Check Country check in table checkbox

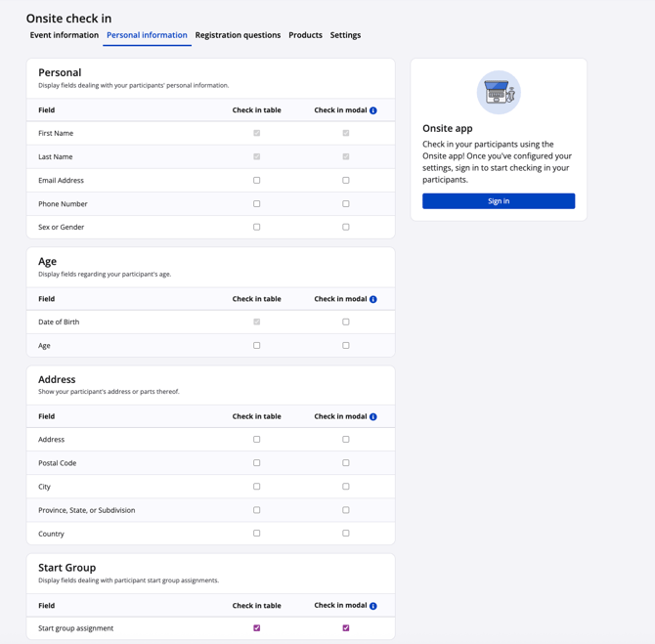(257, 534)
